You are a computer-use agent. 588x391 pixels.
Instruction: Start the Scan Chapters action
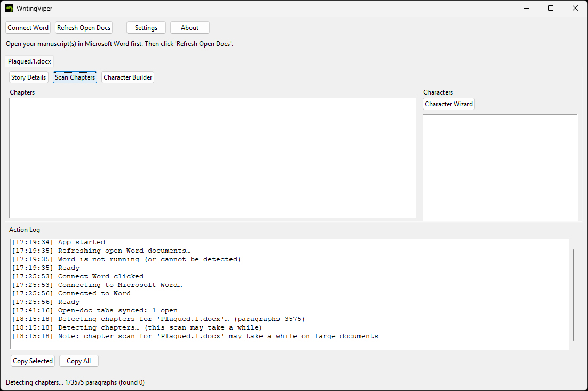75,77
